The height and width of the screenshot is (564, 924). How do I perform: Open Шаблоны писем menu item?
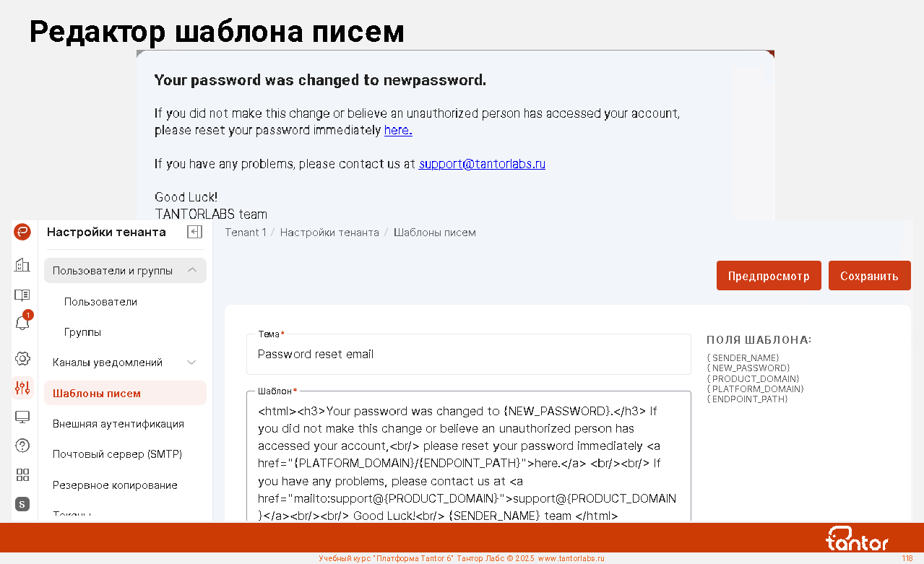(x=97, y=394)
